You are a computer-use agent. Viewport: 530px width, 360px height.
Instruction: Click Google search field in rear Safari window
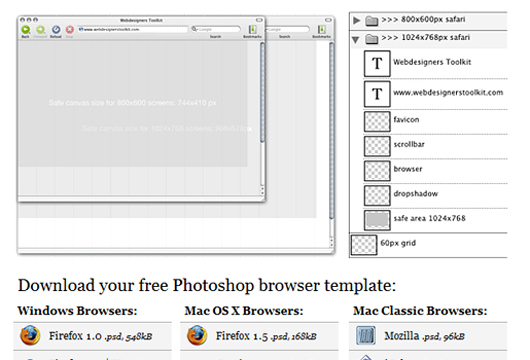tap(288, 29)
